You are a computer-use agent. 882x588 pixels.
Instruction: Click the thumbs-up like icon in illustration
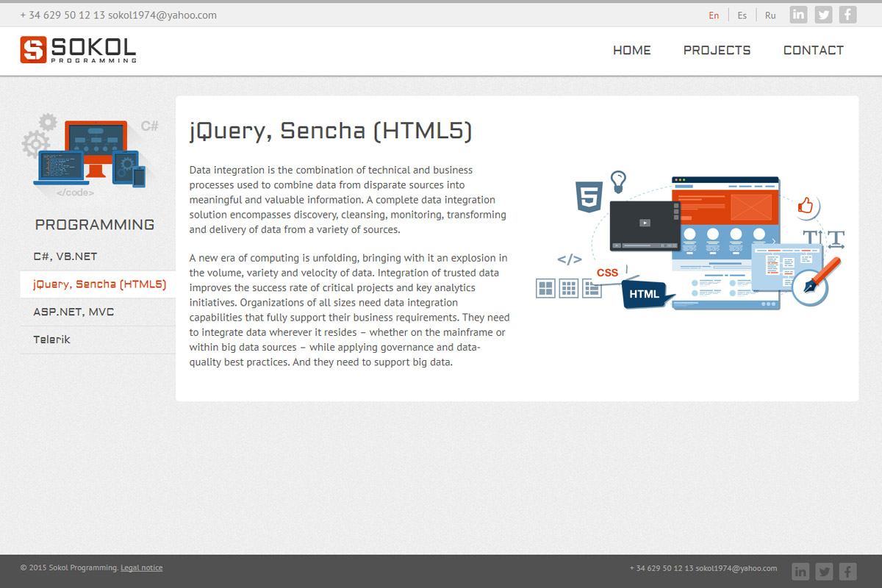click(x=806, y=206)
